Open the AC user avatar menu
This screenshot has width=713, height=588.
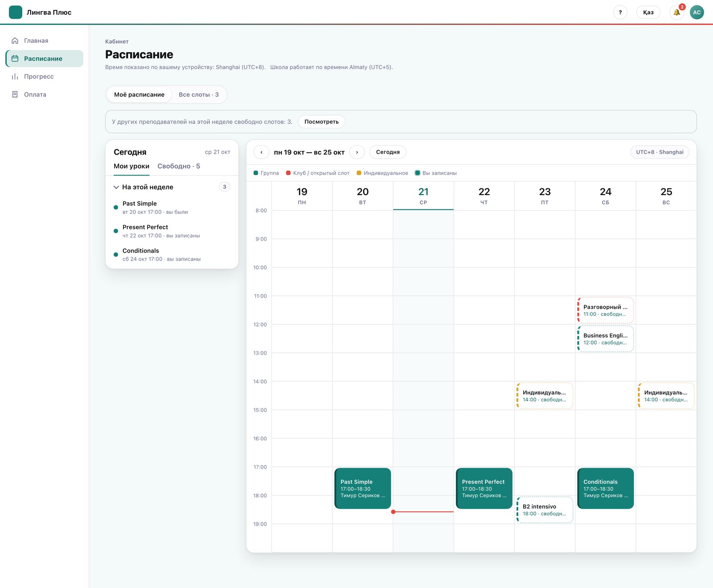click(697, 12)
